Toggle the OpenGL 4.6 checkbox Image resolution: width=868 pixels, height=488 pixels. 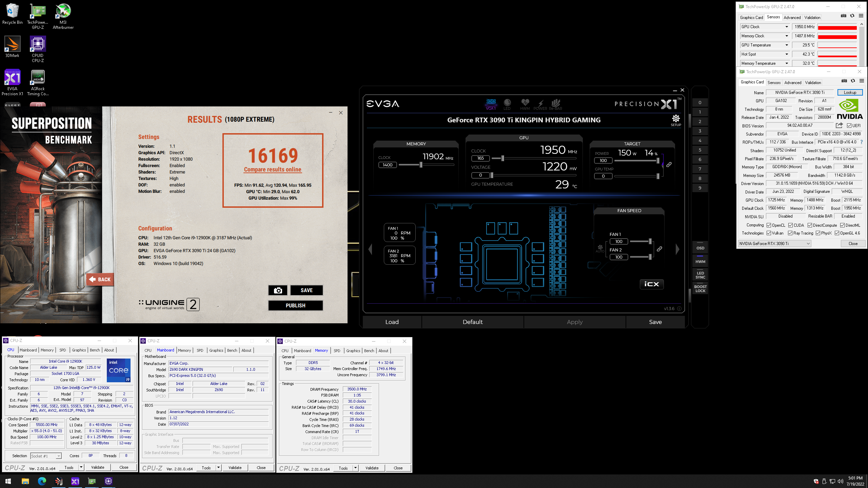coord(837,233)
